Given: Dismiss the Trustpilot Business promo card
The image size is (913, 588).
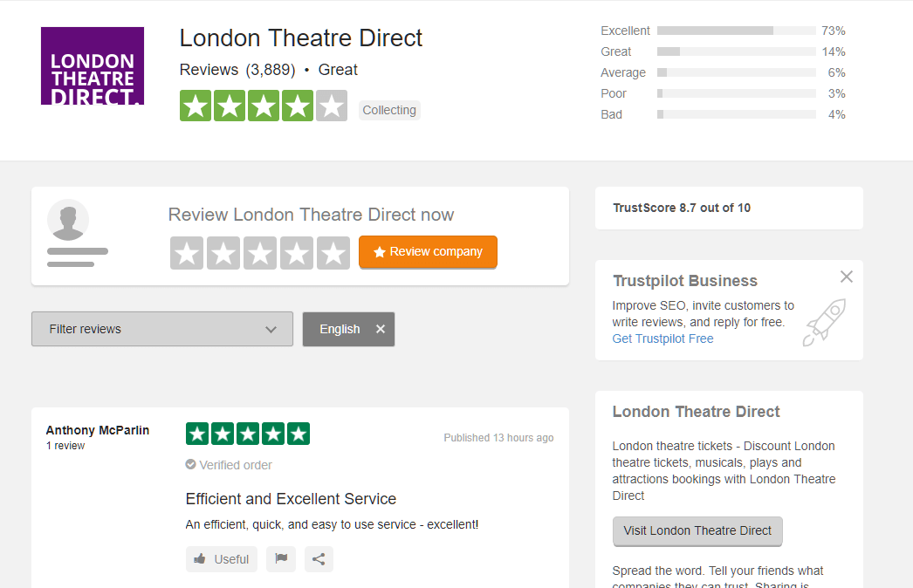Looking at the screenshot, I should click(x=846, y=276).
